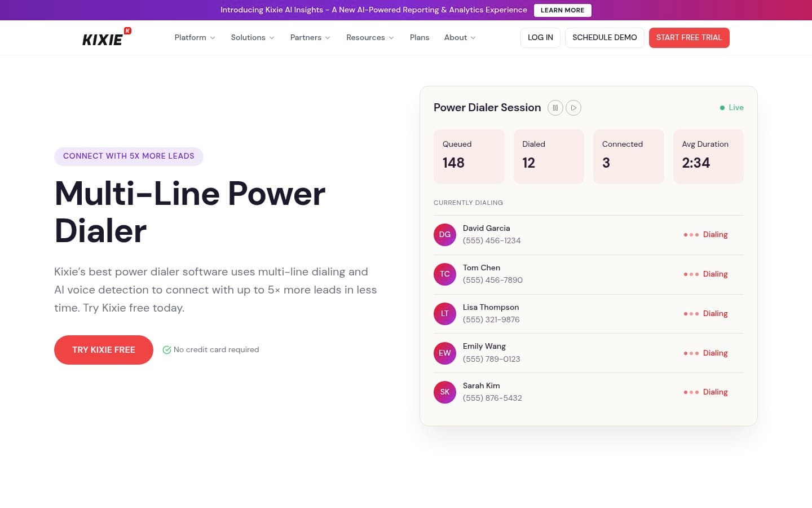Image resolution: width=812 pixels, height=508 pixels.
Task: Click the dialing dots in Sarah Kim's row
Action: coord(691,392)
